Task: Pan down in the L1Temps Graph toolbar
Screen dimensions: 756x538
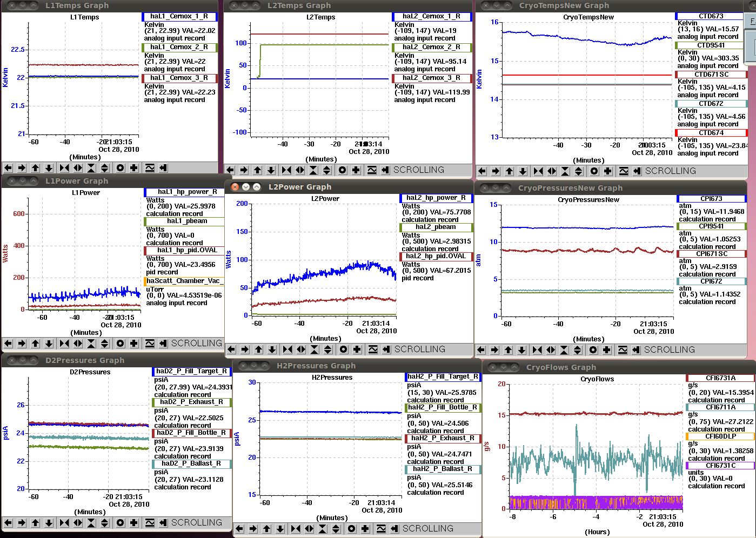Action: (x=49, y=168)
